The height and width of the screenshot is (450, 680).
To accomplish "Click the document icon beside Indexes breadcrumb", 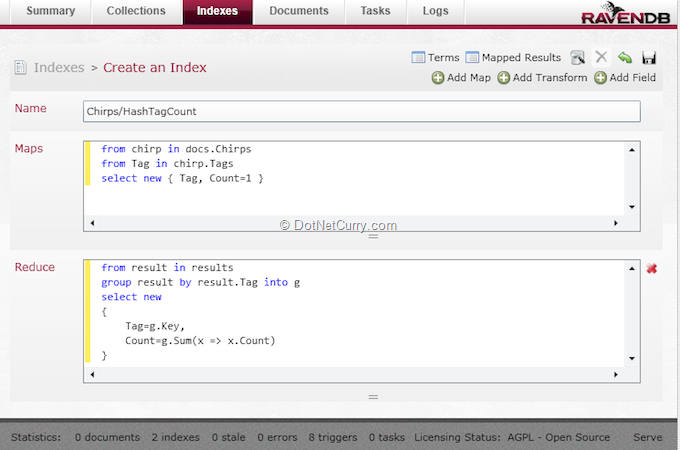I will [x=20, y=68].
